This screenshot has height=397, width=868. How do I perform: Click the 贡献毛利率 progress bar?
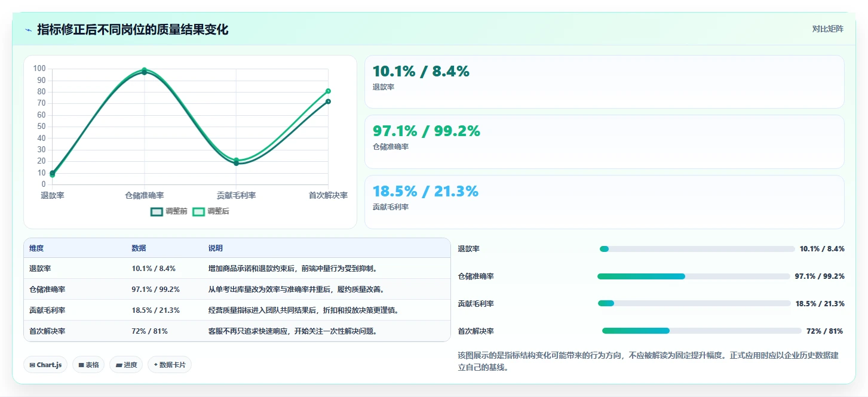point(694,303)
